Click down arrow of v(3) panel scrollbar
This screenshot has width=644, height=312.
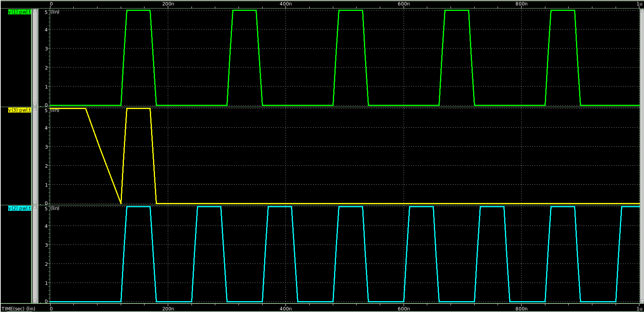tap(35, 203)
